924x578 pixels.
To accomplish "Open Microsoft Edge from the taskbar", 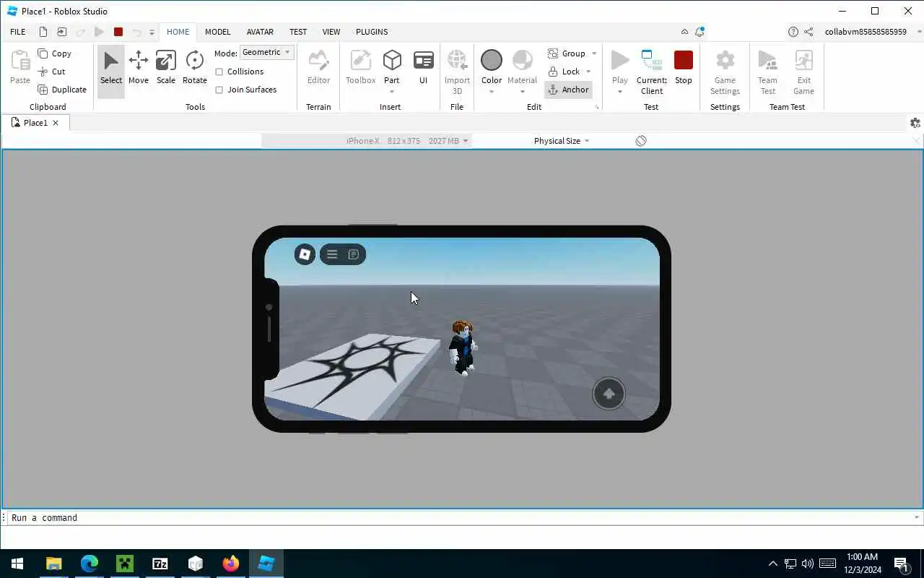I will [x=90, y=564].
